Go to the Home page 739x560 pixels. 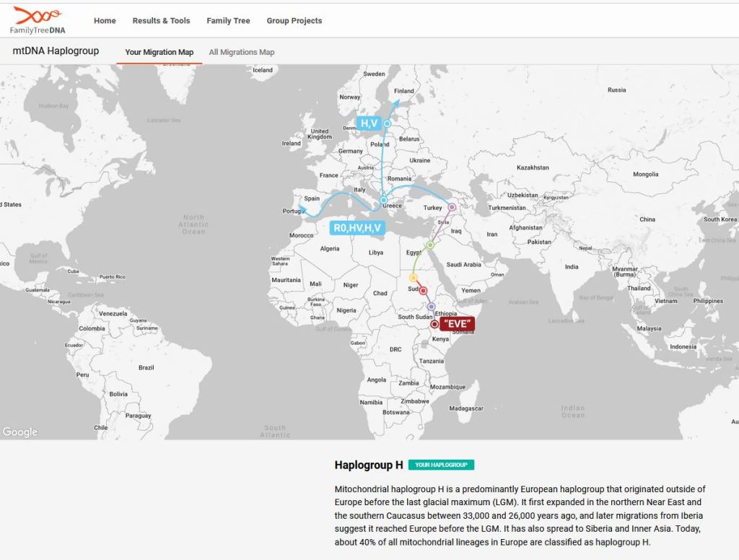105,21
